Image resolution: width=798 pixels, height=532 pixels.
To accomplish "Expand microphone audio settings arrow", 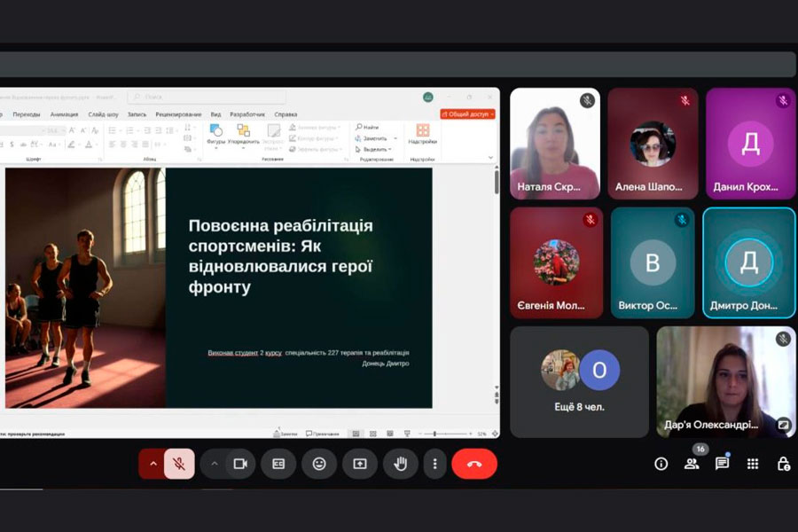I will pos(153,464).
